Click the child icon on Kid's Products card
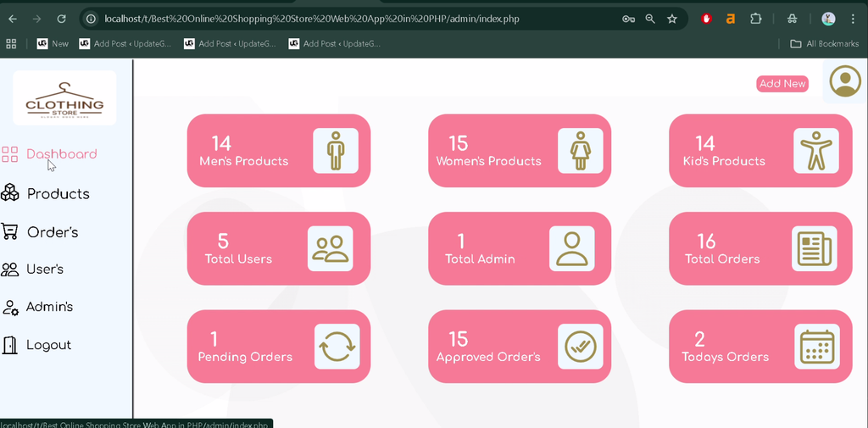Image resolution: width=868 pixels, height=428 pixels. coord(816,151)
